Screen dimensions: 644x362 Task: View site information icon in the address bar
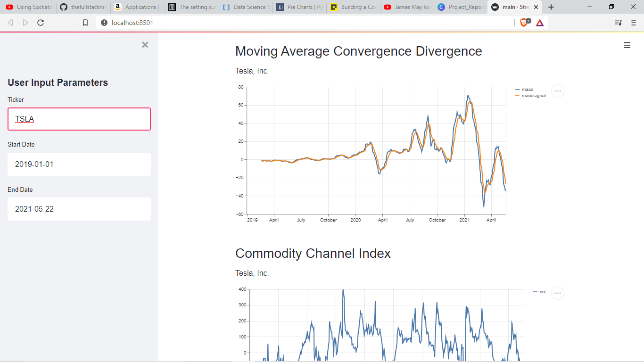pos(104,23)
